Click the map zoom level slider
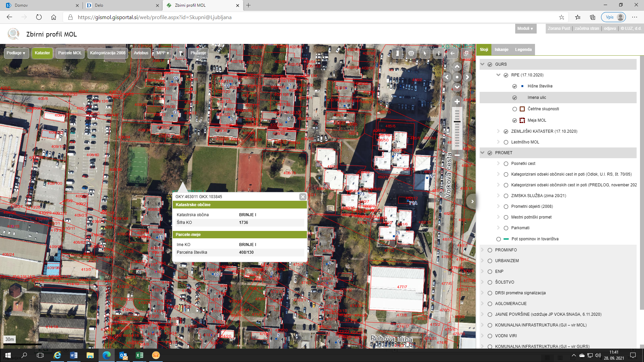The height and width of the screenshot is (362, 644). [x=457, y=129]
